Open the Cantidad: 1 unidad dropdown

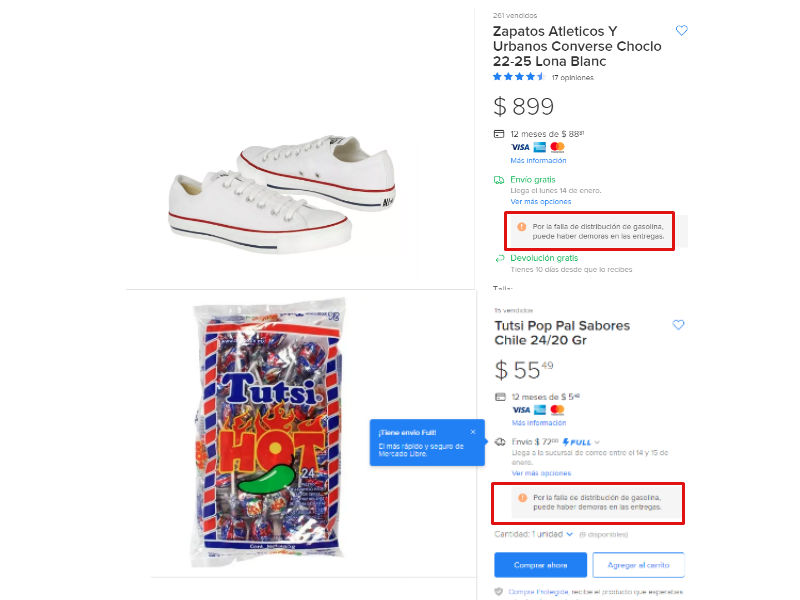pyautogui.click(x=534, y=534)
